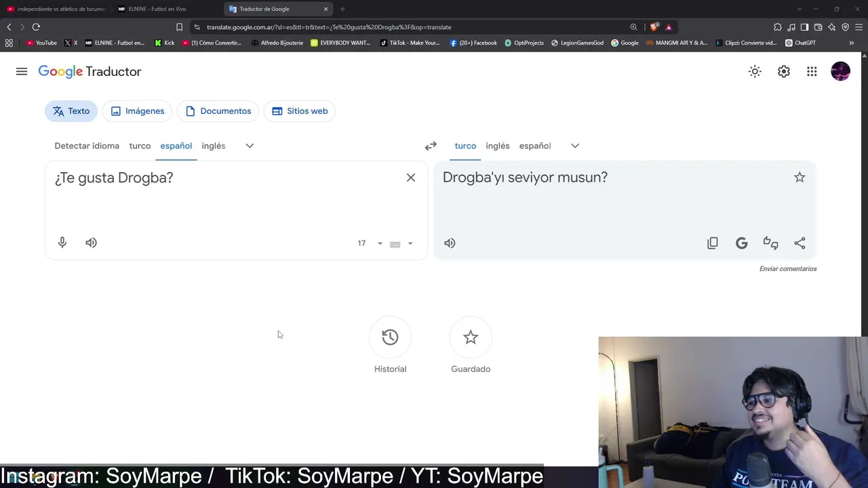The image size is (868, 488).
Task: Toggle the on-screen keyboard icon
Action: click(395, 244)
